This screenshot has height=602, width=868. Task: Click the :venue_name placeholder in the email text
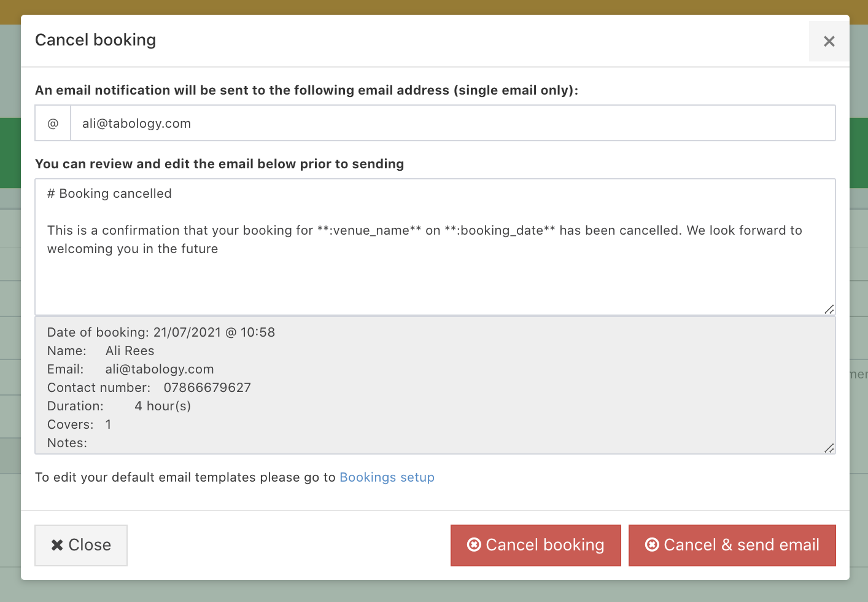[369, 230]
